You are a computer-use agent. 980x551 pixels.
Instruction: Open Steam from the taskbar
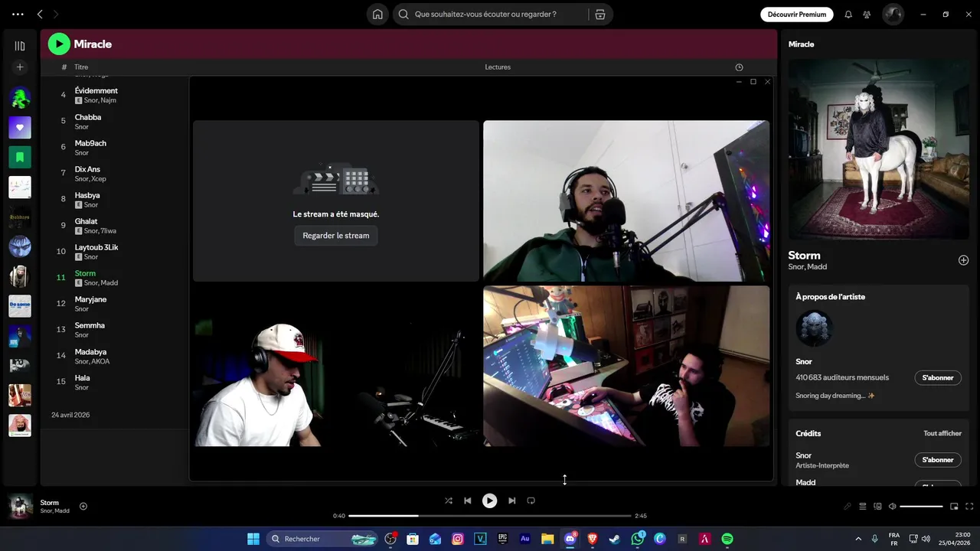[x=614, y=539]
